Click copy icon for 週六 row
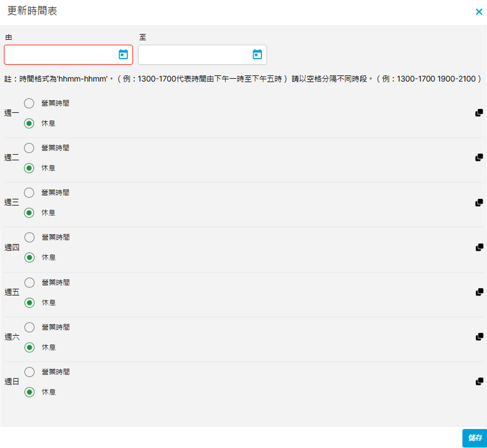487x448 pixels. point(479,337)
